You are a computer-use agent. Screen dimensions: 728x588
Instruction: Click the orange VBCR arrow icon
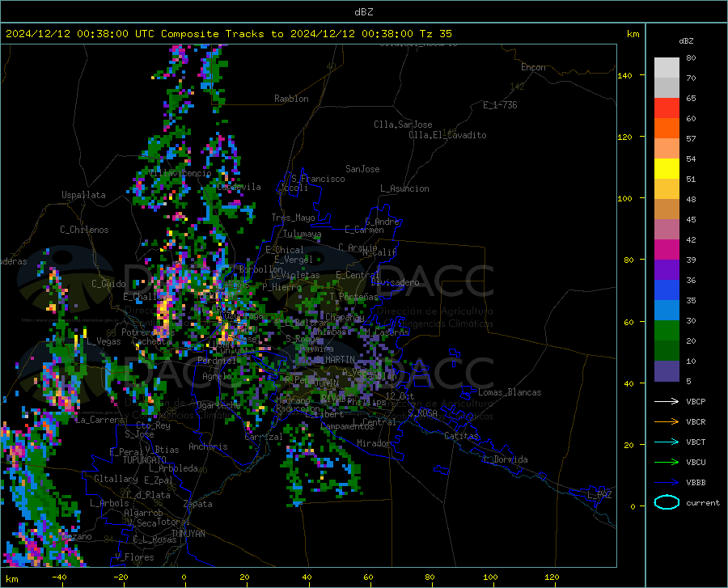[667, 421]
